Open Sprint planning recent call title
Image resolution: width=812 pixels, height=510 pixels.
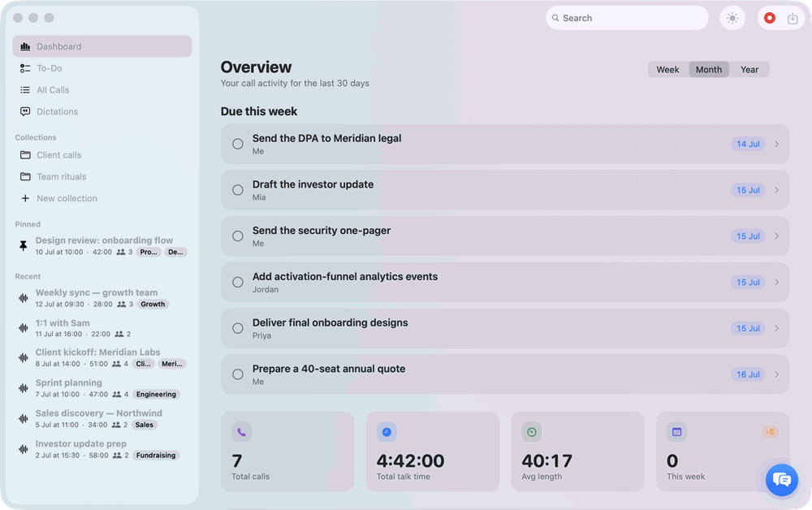(x=69, y=382)
